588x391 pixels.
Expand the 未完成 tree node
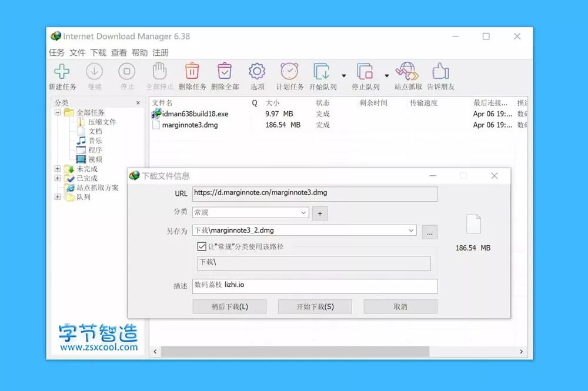(x=58, y=169)
